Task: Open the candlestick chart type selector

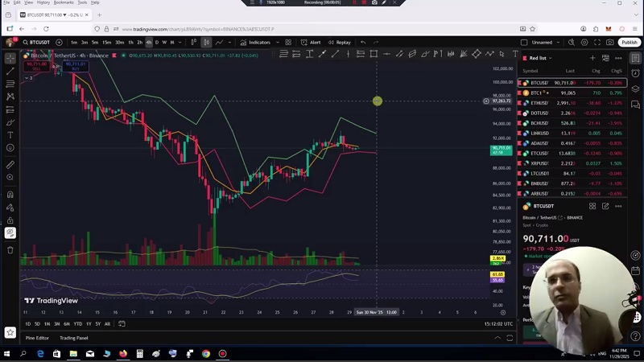Action: tap(206, 42)
